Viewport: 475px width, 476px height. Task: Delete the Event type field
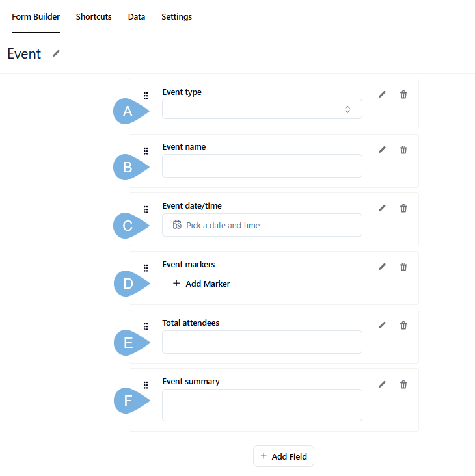pyautogui.click(x=403, y=95)
